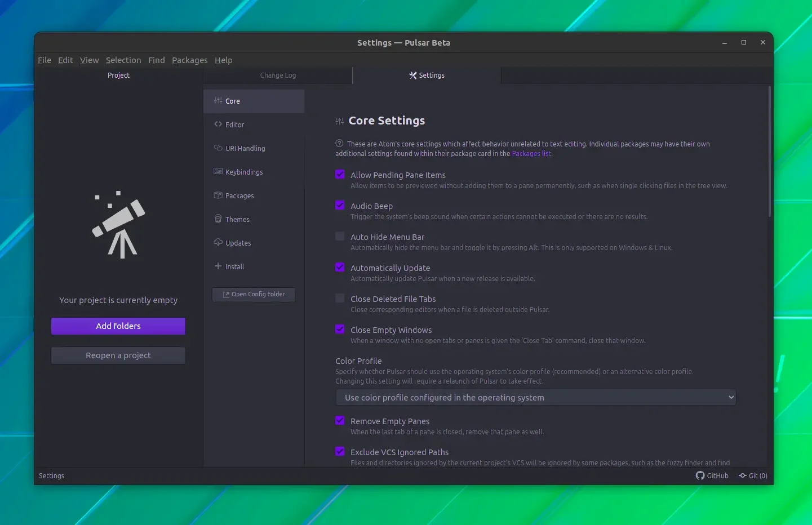812x525 pixels.
Task: Follow the Packages list link
Action: click(531, 154)
